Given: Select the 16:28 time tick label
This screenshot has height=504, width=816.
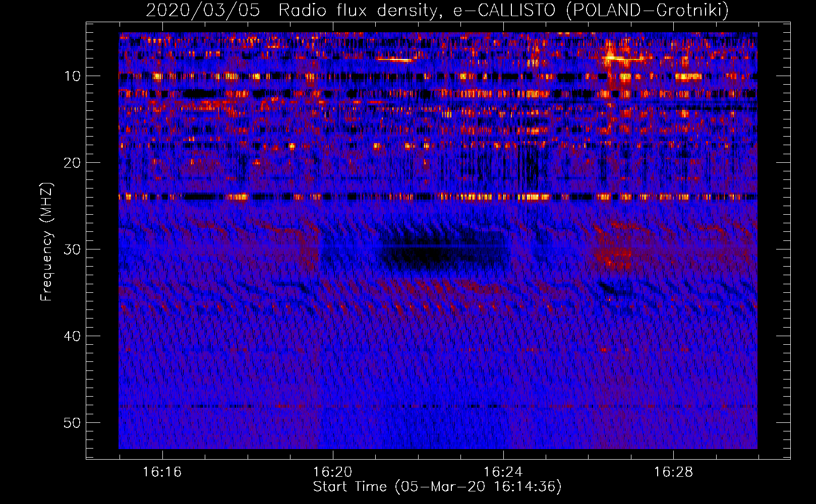Looking at the screenshot, I should coord(673,472).
